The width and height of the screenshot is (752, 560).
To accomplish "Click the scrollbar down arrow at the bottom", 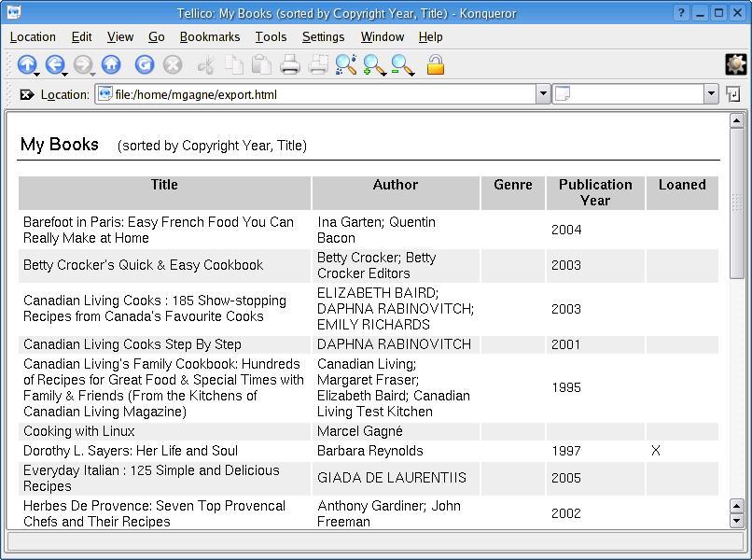I will click(736, 521).
